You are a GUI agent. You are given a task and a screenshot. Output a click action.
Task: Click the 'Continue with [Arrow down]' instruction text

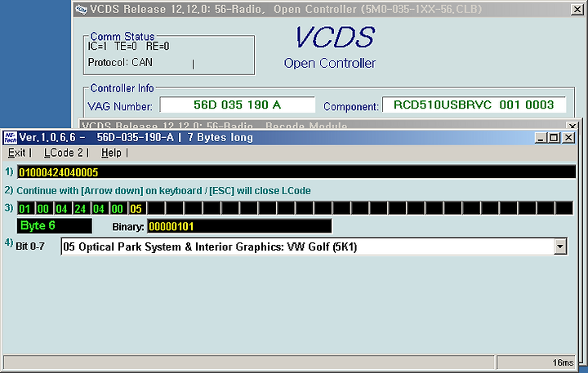pyautogui.click(x=163, y=191)
